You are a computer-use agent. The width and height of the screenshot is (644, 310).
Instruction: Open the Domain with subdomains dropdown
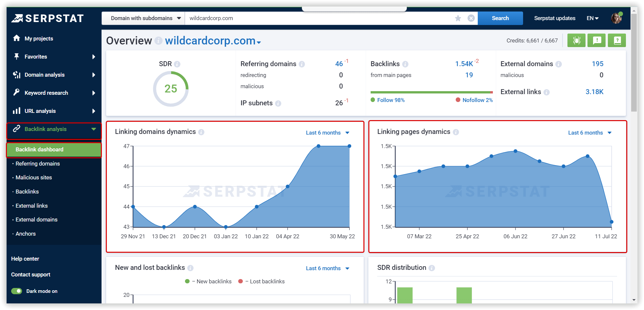[144, 18]
